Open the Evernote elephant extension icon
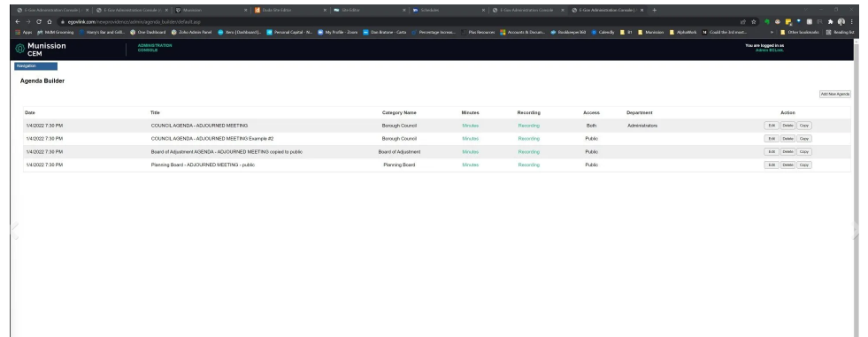The height and width of the screenshot is (337, 868). tap(767, 21)
